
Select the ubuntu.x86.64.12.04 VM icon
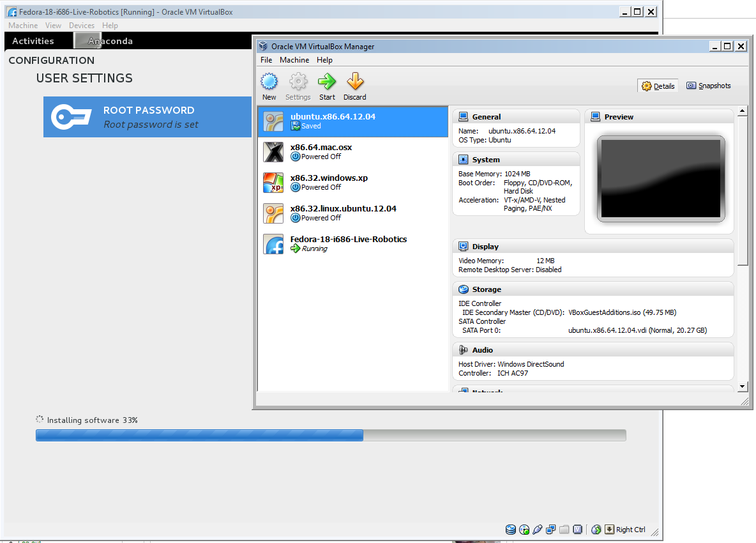point(273,121)
